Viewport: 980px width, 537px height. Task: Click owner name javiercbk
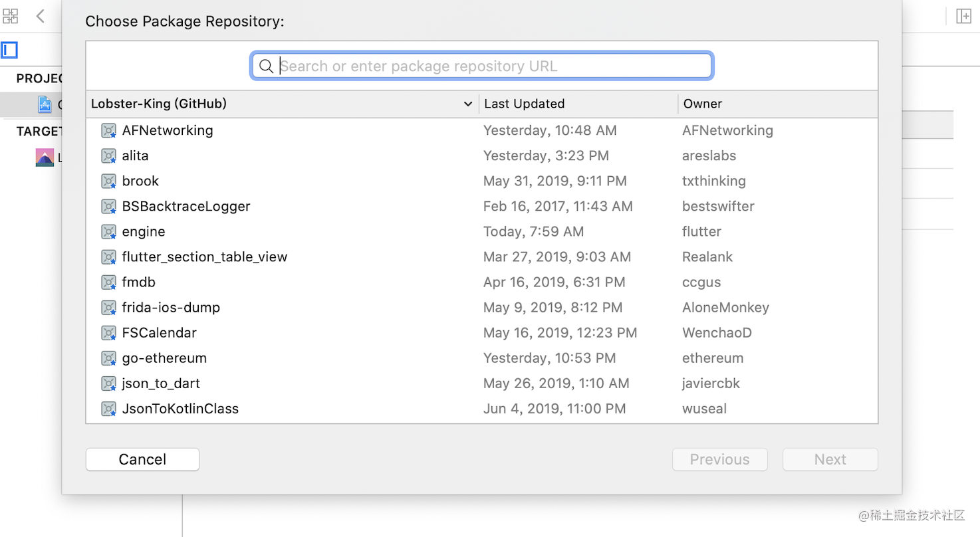coord(711,383)
